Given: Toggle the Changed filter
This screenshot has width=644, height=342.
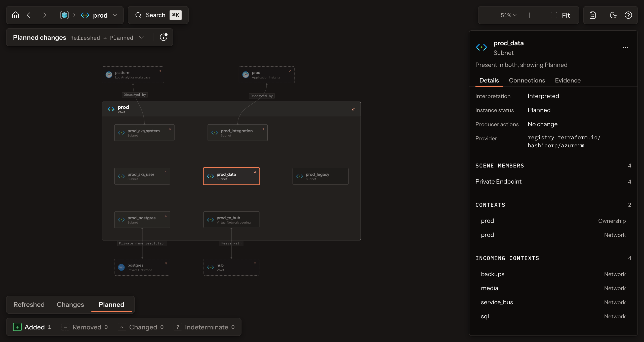Looking at the screenshot, I should 141,327.
